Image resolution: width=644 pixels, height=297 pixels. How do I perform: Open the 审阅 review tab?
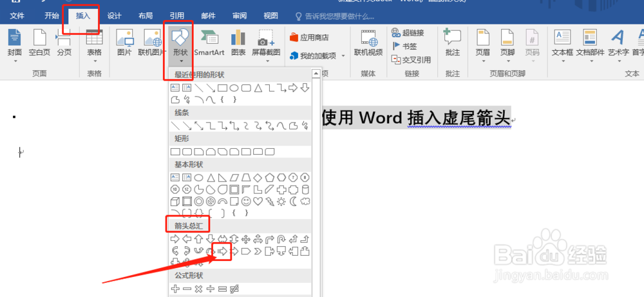pyautogui.click(x=240, y=16)
